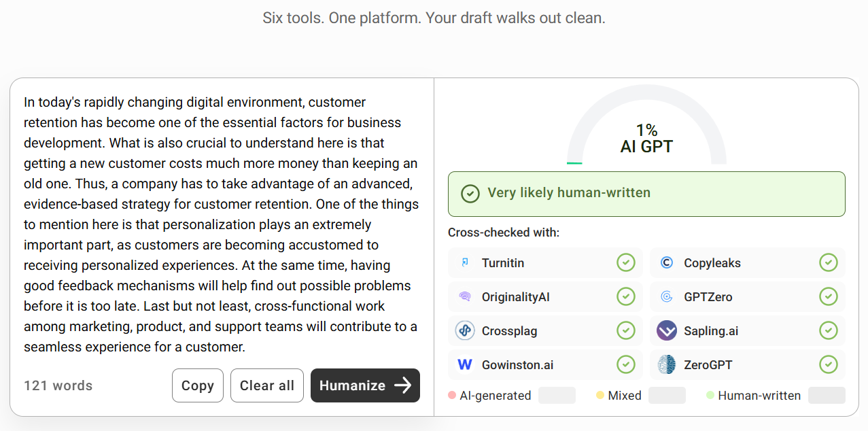This screenshot has width=868, height=431.
Task: Click the Turnitin label
Action: pos(503,263)
